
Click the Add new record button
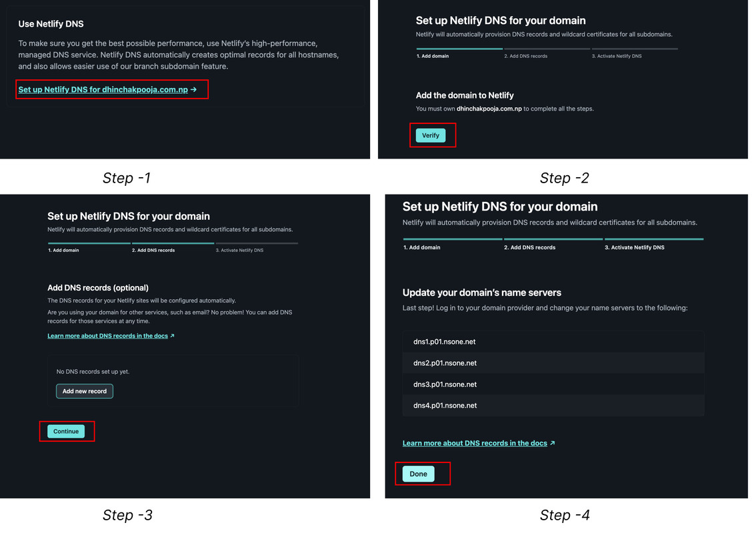(x=85, y=391)
